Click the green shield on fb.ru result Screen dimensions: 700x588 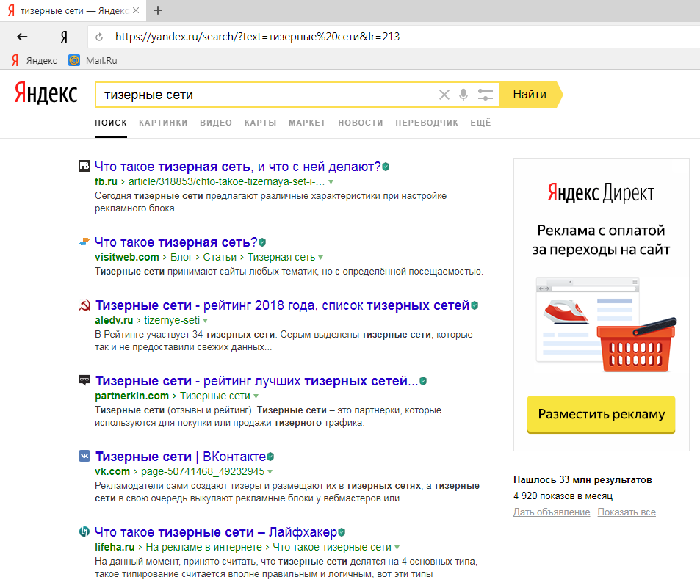386,167
